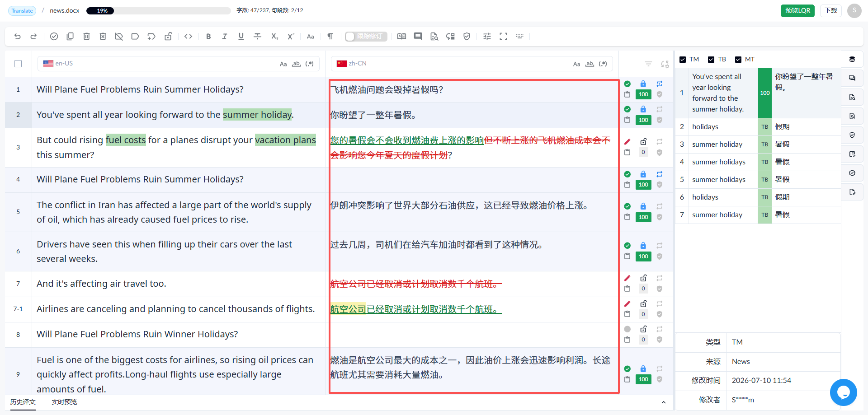The image size is (868, 415).
Task: Apply subscript formatting
Action: (x=274, y=37)
